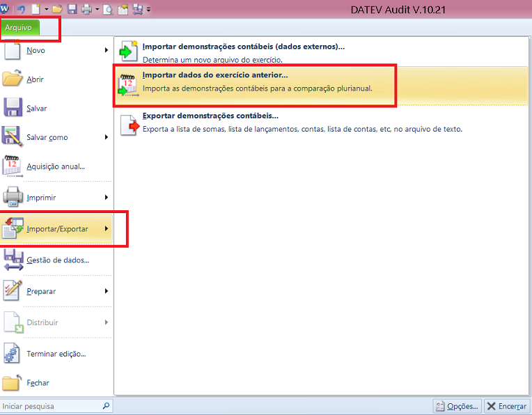532x415 pixels.
Task: Click the Salvar como disk with pencil icon
Action: (x=13, y=136)
